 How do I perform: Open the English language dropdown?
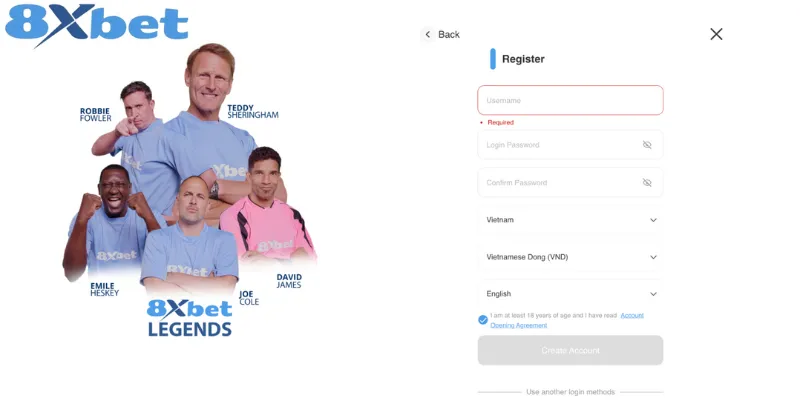click(x=570, y=294)
